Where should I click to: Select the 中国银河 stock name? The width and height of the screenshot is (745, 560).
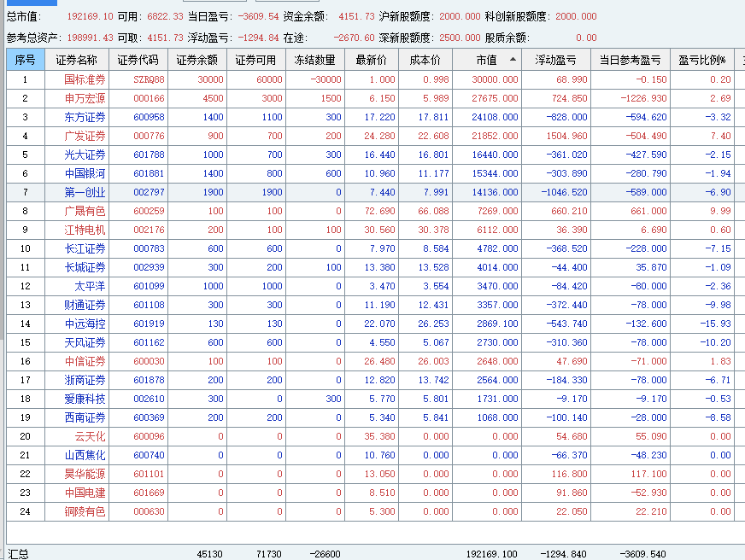[85, 173]
